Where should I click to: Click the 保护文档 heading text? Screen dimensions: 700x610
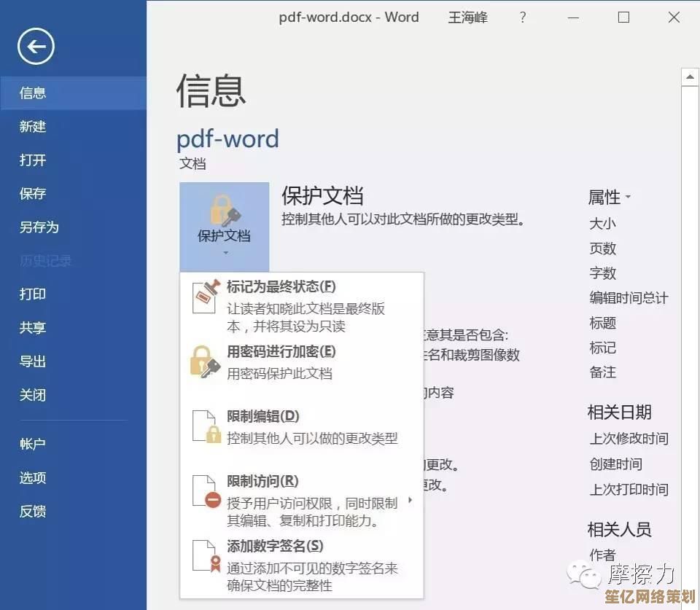tap(322, 196)
